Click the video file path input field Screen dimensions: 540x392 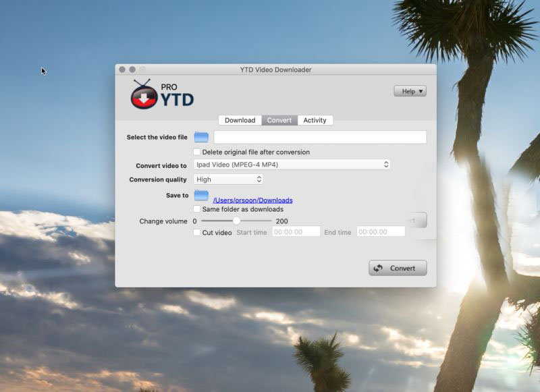(320, 137)
